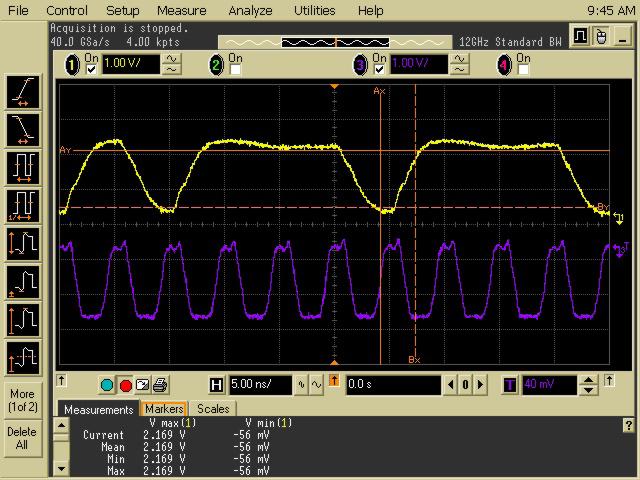Viewport: 640px width, 480px height.
Task: Click the channel 1 number button
Action: pyautogui.click(x=73, y=65)
